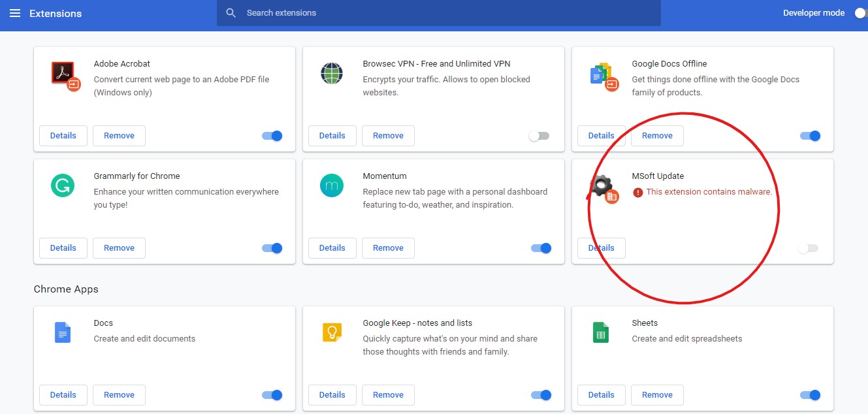Image resolution: width=868 pixels, height=414 pixels.
Task: Click the "Create and edit documents" description
Action: coord(144,339)
